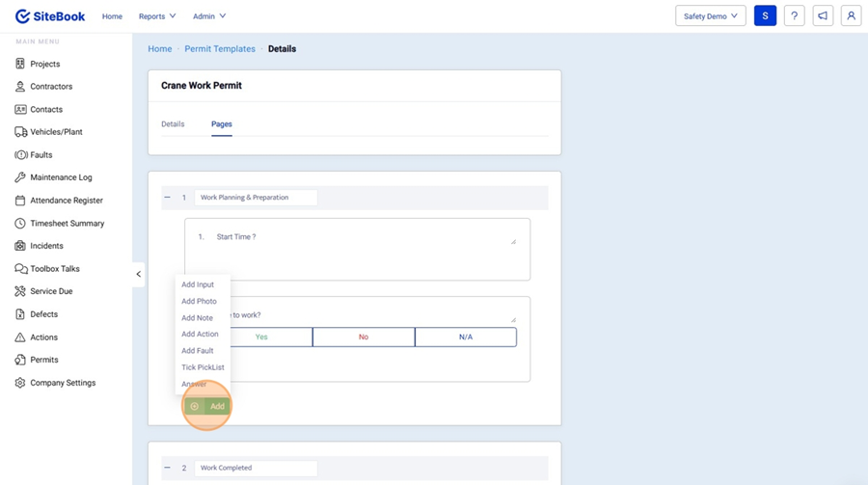Viewport: 868px width, 485px height.
Task: Select the Yes answer option
Action: [x=261, y=337]
